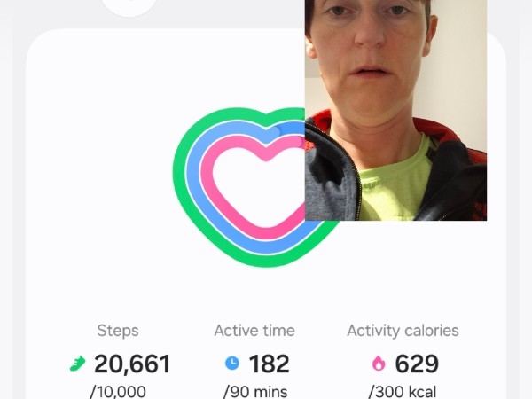This screenshot has width=532, height=399.
Task: Open the Steps label
Action: [118, 331]
